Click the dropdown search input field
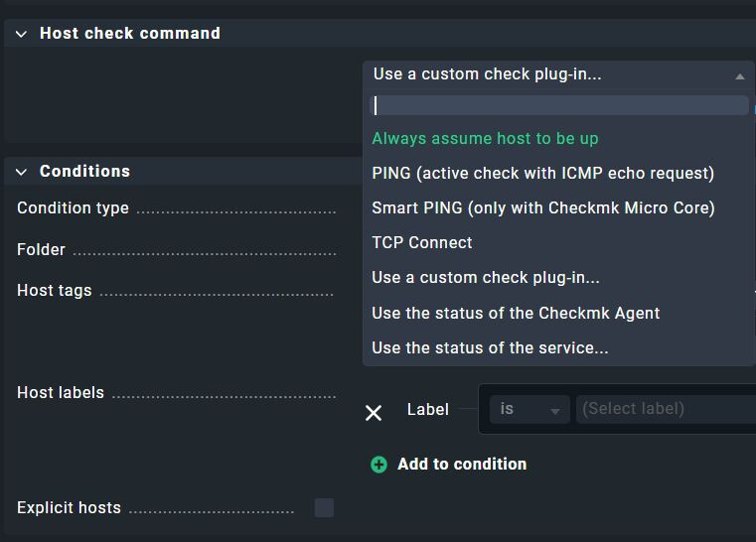The width and height of the screenshot is (756, 542). (x=559, y=106)
